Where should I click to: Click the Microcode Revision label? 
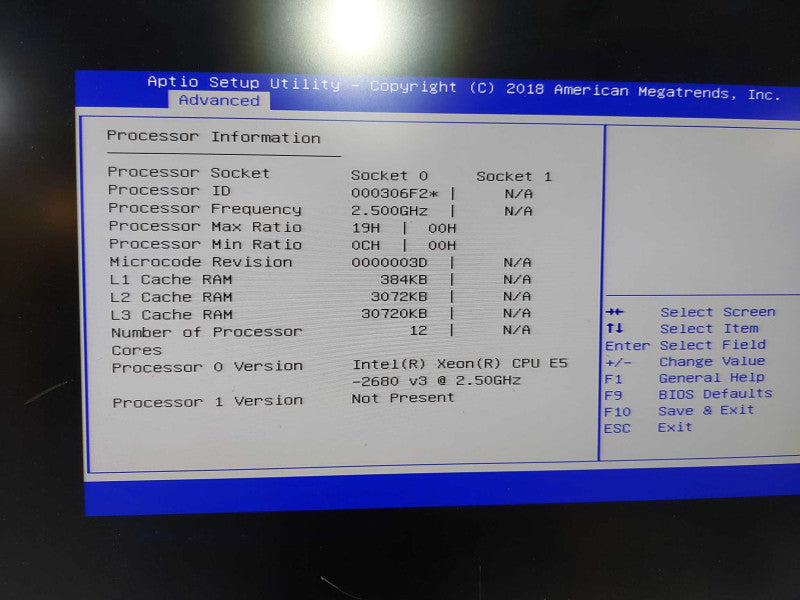tap(201, 262)
